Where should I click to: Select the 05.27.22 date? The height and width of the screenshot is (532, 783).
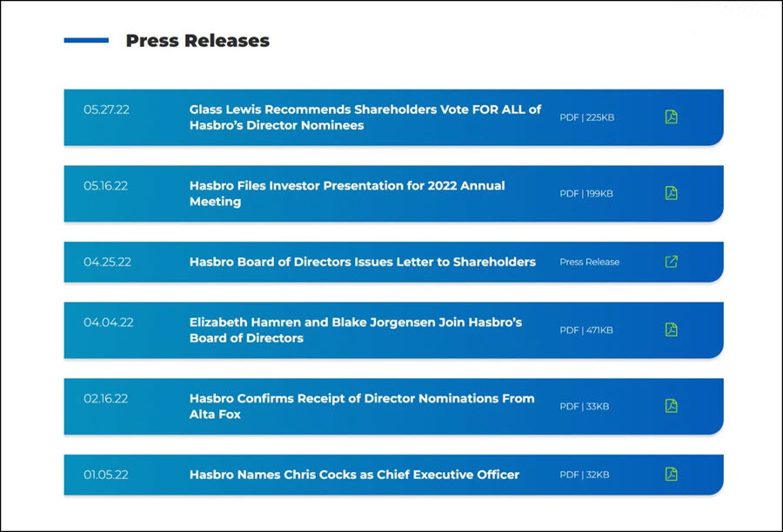click(x=106, y=110)
